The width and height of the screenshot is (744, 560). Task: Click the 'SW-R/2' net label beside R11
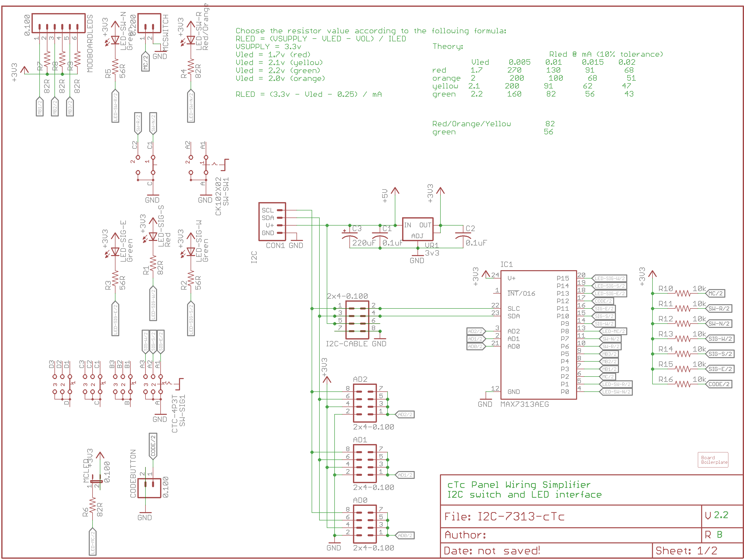tap(719, 308)
